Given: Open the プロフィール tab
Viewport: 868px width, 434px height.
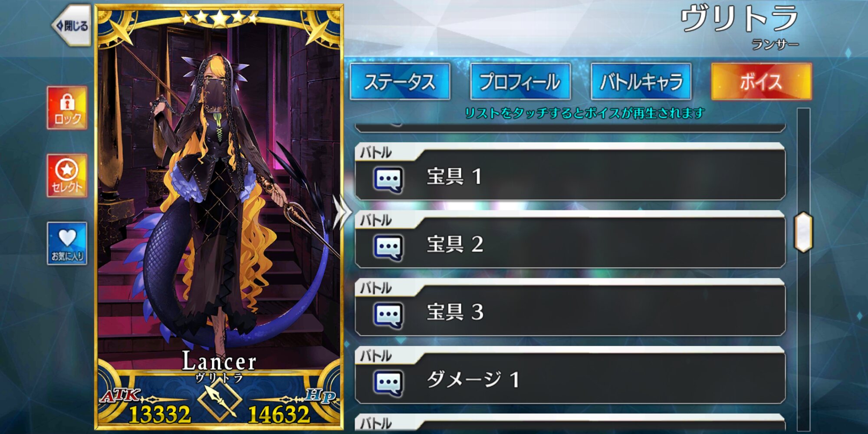Looking at the screenshot, I should tap(520, 82).
